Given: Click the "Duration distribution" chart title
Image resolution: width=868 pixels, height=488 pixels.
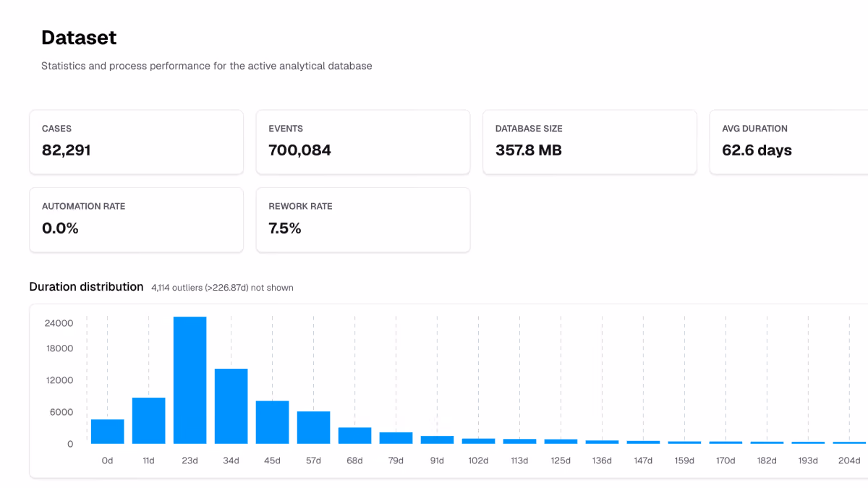Looking at the screenshot, I should click(86, 287).
